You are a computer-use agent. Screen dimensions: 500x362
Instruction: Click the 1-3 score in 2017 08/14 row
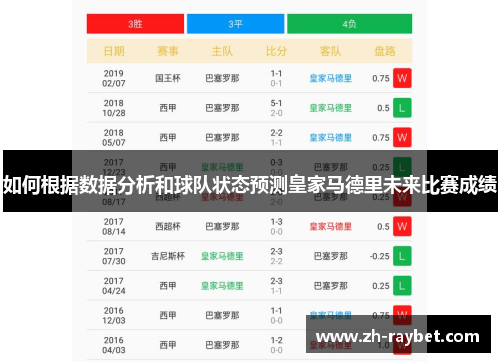[x=276, y=222]
